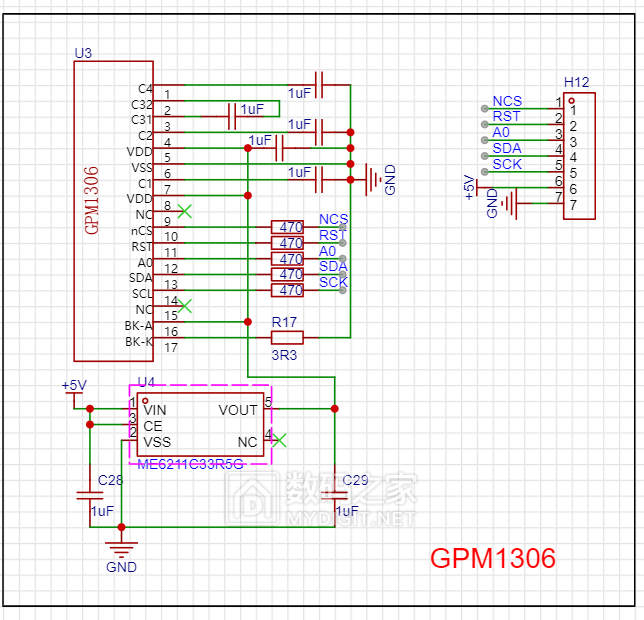Select the 470 resistor on the RST line
The width and height of the screenshot is (644, 620).
coord(288,243)
